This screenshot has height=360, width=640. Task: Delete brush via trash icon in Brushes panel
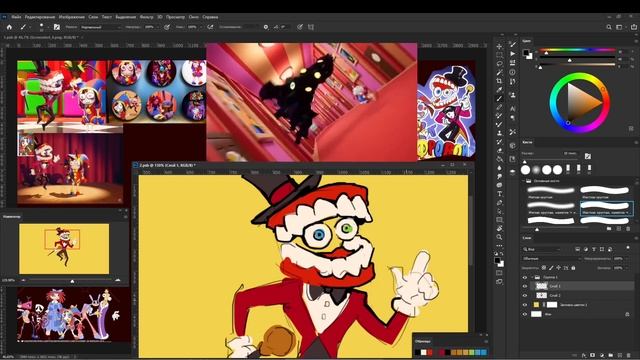[628, 229]
